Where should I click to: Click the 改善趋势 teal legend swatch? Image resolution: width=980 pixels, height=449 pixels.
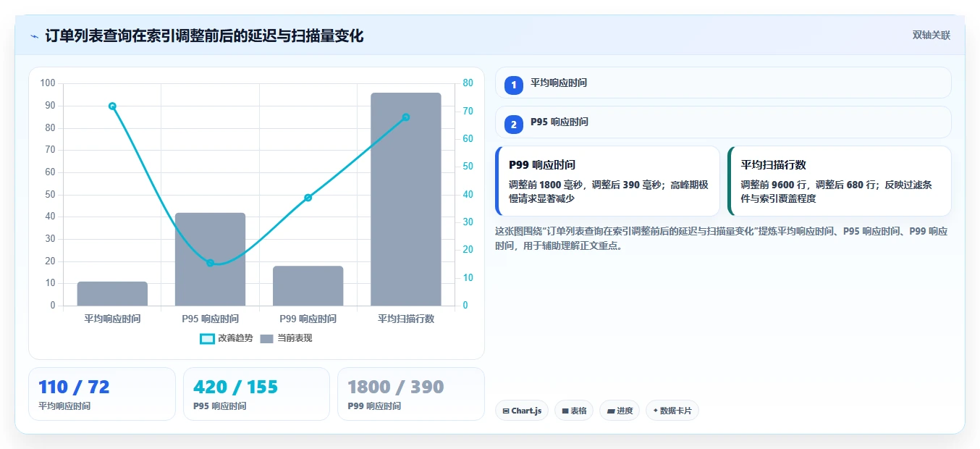point(207,338)
